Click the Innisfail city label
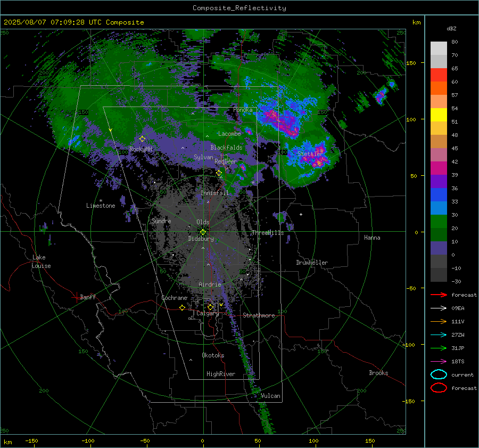 pyautogui.click(x=214, y=193)
